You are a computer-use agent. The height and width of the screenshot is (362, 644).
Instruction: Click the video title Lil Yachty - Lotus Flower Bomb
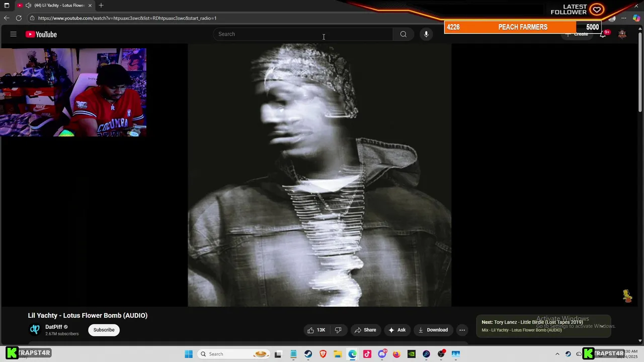tap(88, 315)
